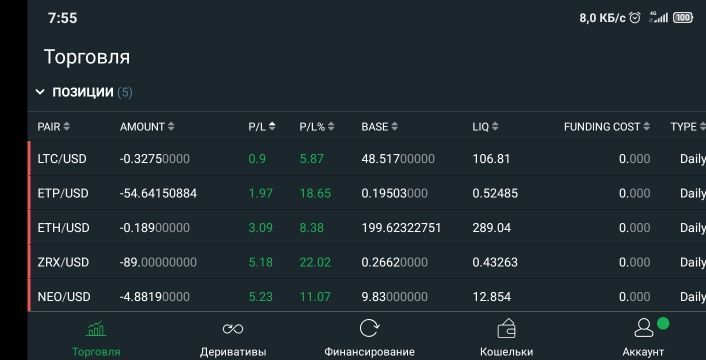Switch to the Аккаунт tab label

click(x=643, y=352)
